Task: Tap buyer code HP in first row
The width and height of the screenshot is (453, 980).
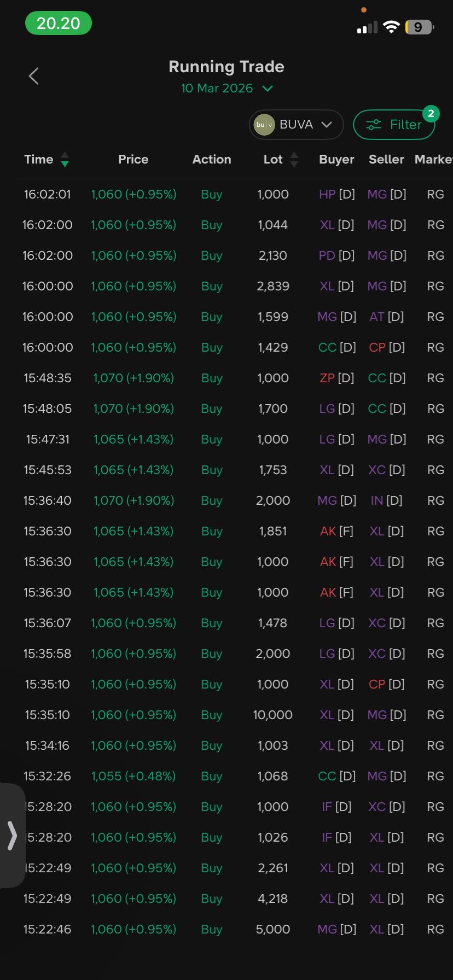Action: coord(327,194)
